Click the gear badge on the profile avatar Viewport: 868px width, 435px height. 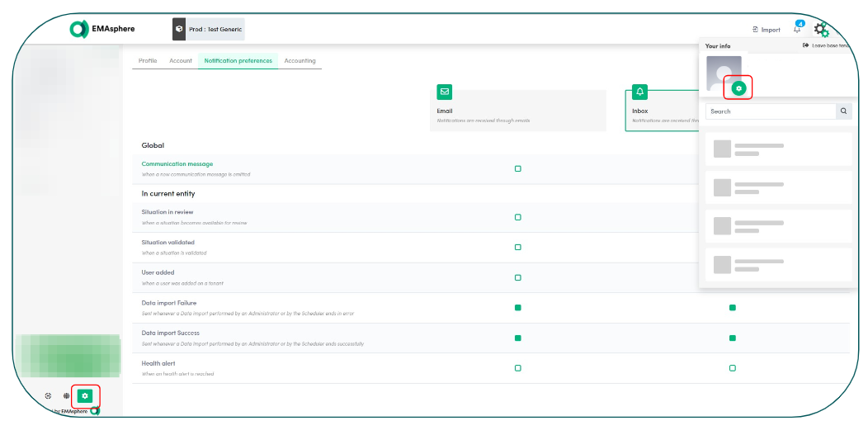tap(738, 87)
